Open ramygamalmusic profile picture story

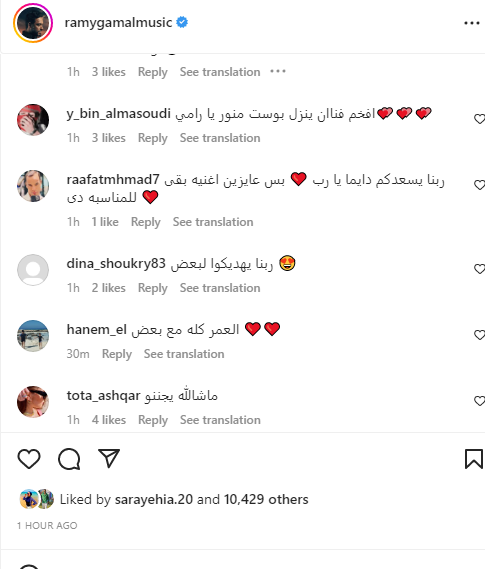[33, 23]
